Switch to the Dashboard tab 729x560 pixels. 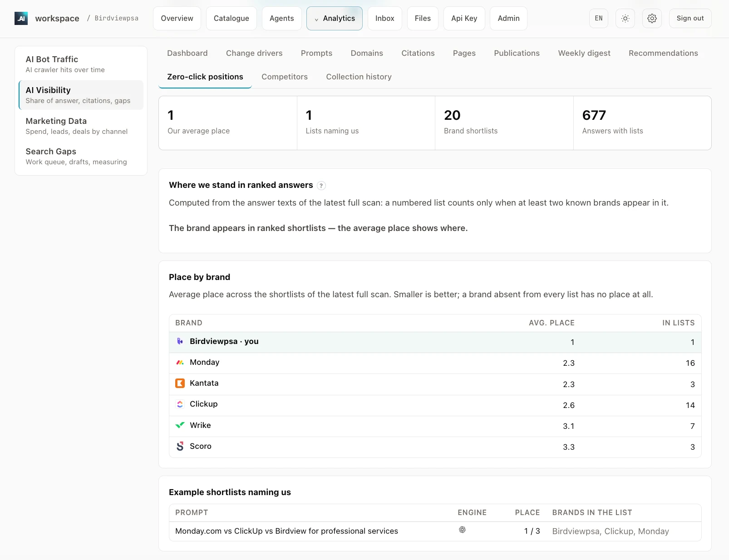coord(187,53)
